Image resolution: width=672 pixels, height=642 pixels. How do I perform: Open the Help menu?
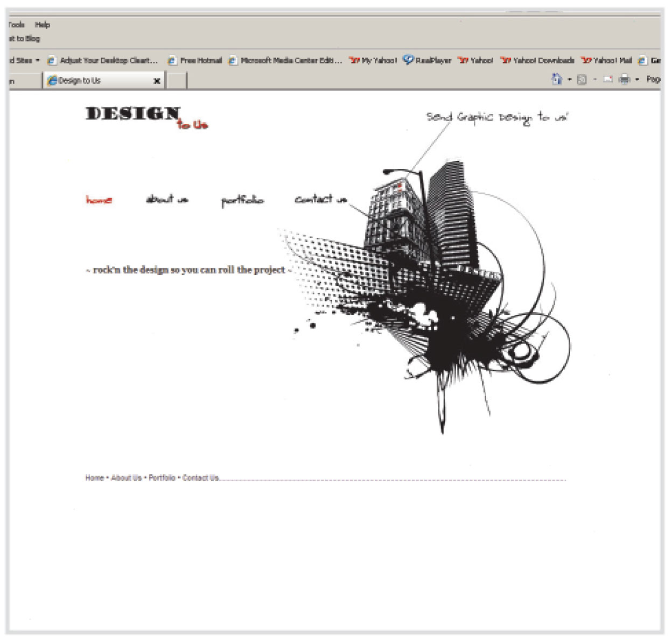tap(43, 25)
